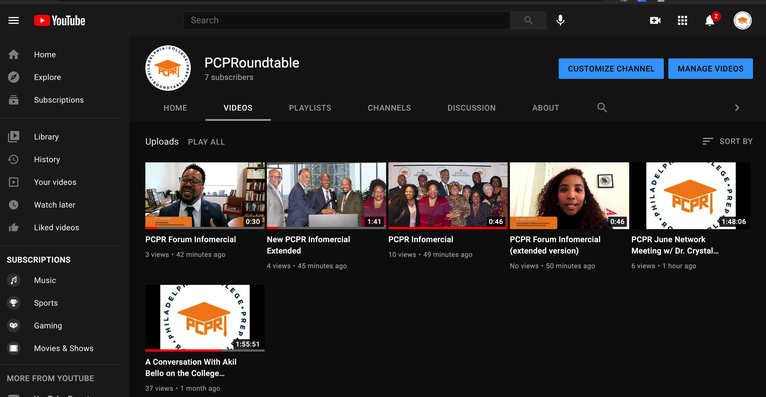Image resolution: width=766 pixels, height=397 pixels.
Task: Start voice search with the microphone icon
Action: pos(560,20)
